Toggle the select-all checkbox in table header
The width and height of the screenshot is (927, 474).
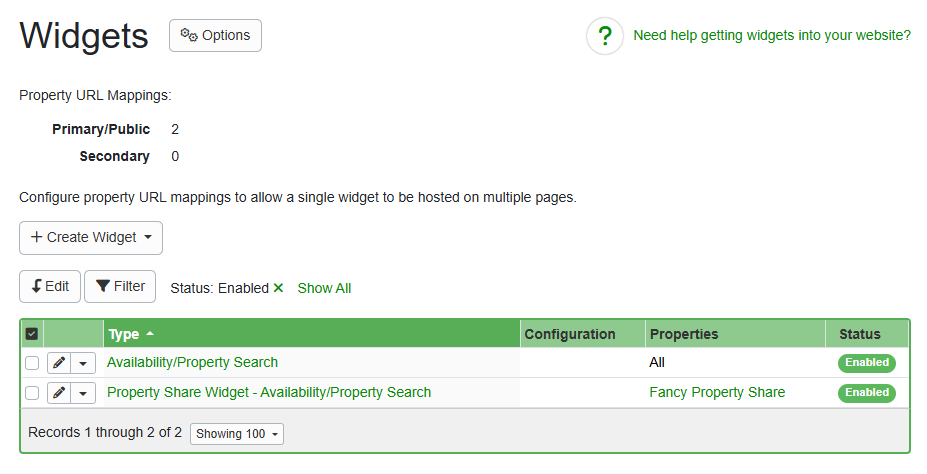click(x=32, y=334)
